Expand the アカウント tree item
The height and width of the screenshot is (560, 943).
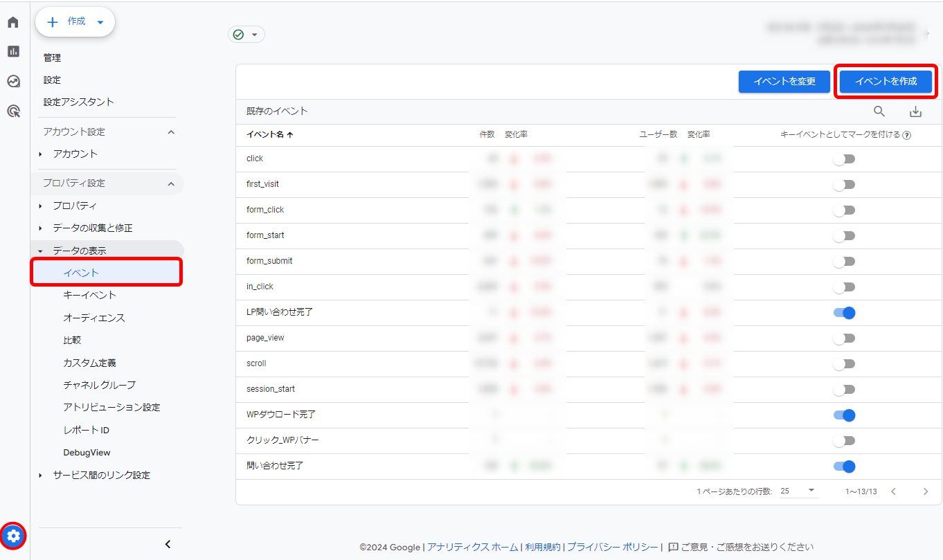coord(40,154)
